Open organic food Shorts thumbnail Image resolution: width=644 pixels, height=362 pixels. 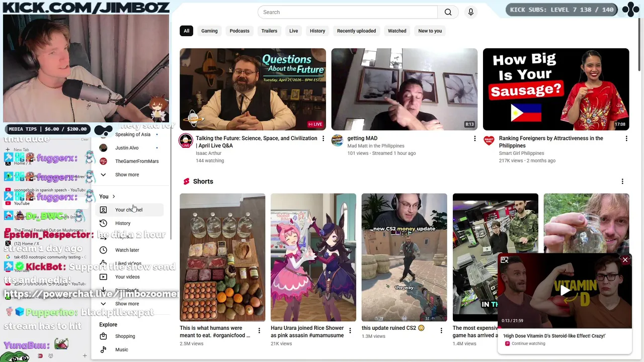pyautogui.click(x=222, y=257)
